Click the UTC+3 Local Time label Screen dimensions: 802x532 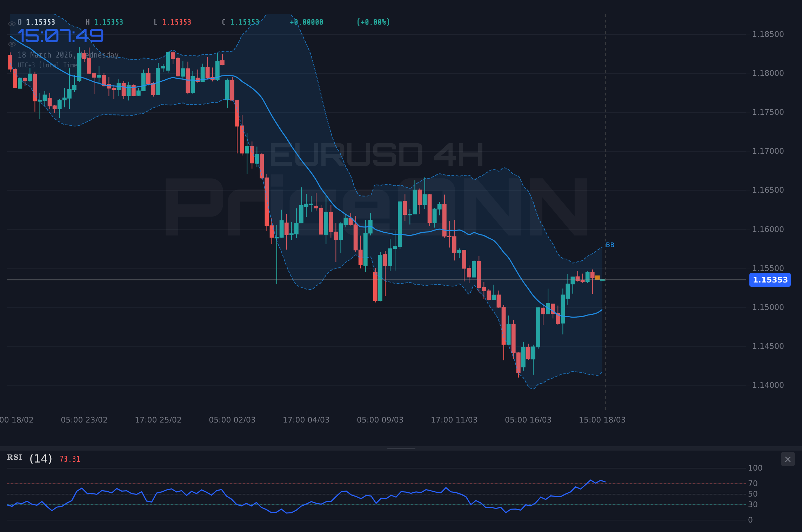pyautogui.click(x=47, y=65)
